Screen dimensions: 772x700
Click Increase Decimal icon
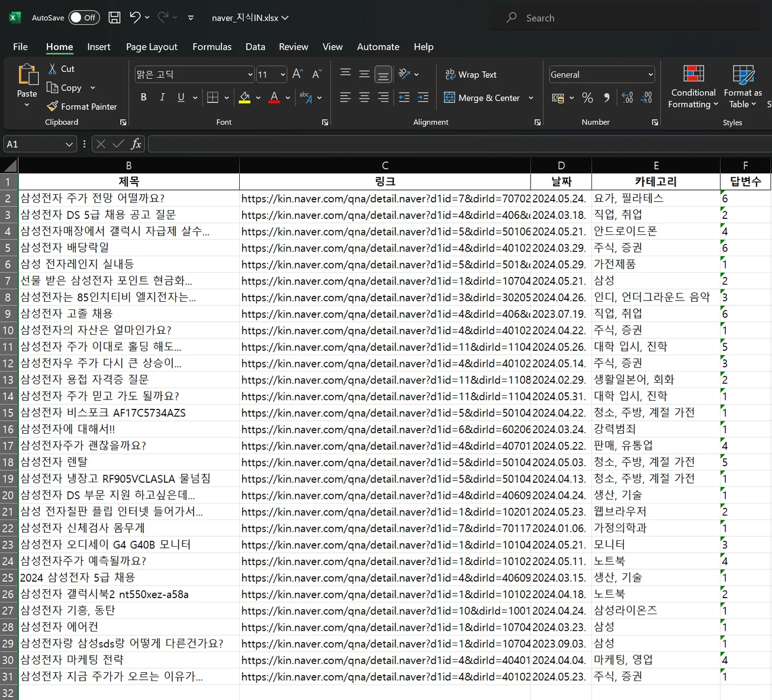coord(628,98)
